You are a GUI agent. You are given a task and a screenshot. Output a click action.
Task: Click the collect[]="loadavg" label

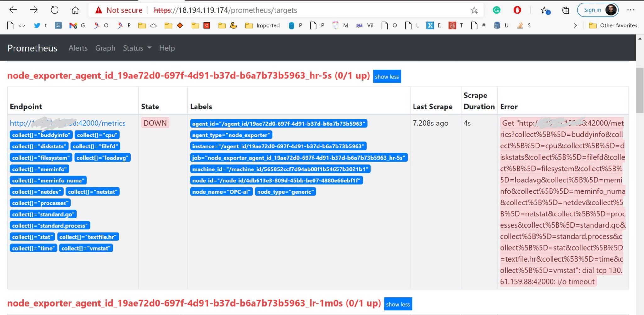coord(103,158)
